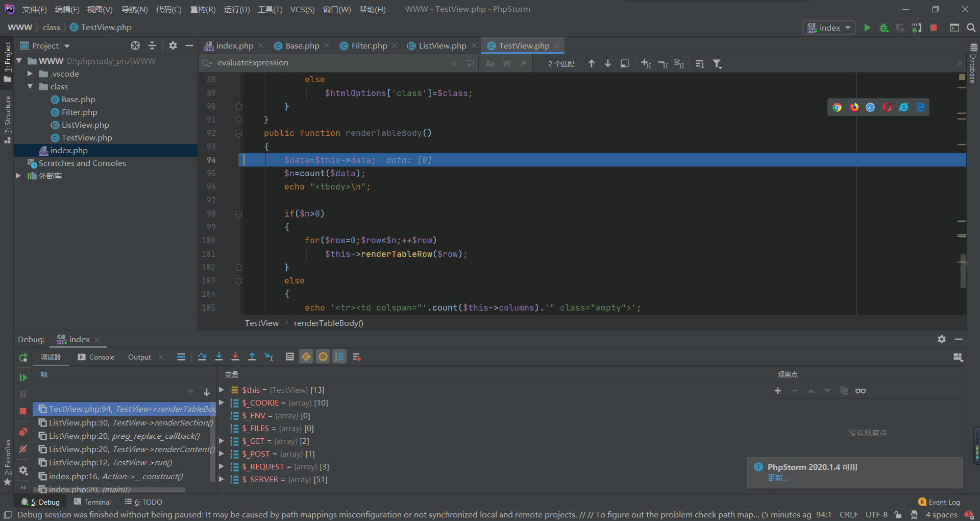Open the VCS menu
The image size is (980, 521).
pos(302,9)
